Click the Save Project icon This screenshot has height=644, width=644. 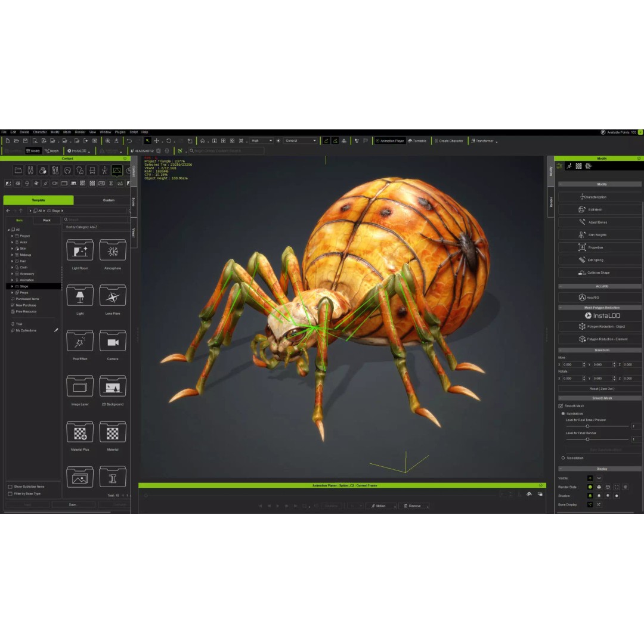(26, 141)
